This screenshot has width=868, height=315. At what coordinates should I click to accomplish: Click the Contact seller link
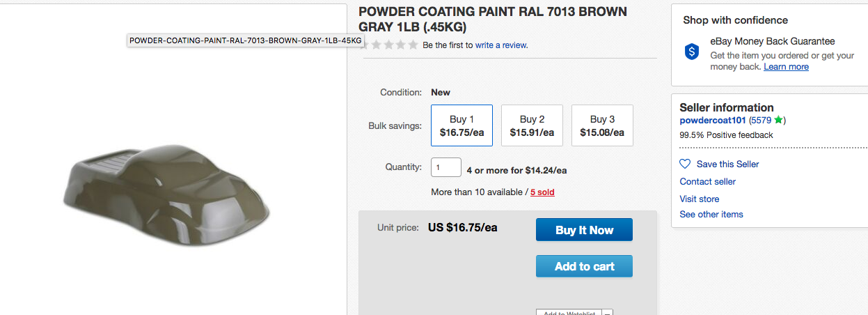coord(707,182)
